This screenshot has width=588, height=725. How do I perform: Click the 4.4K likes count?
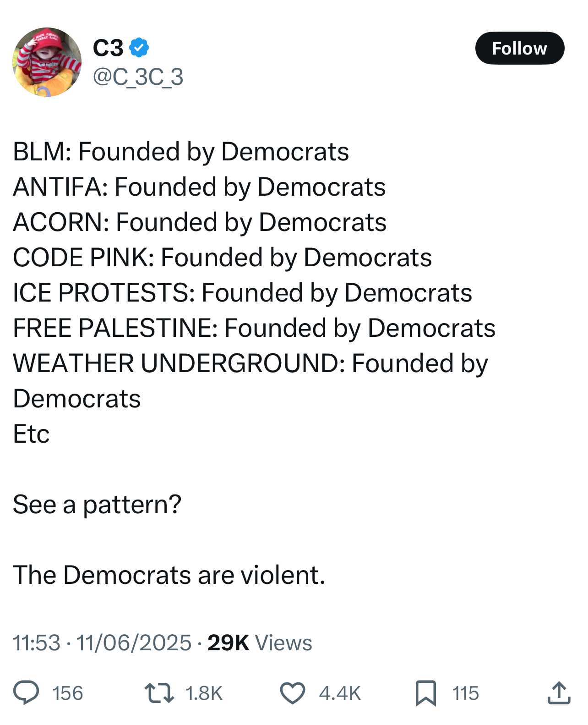(x=340, y=693)
